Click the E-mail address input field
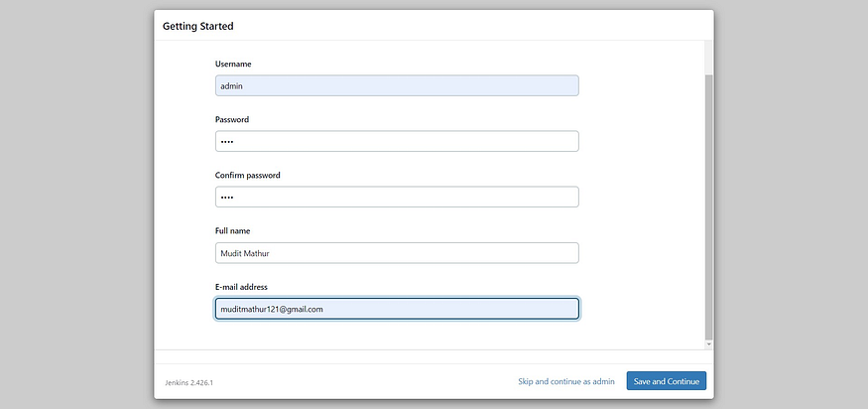The image size is (868, 409). [x=396, y=309]
